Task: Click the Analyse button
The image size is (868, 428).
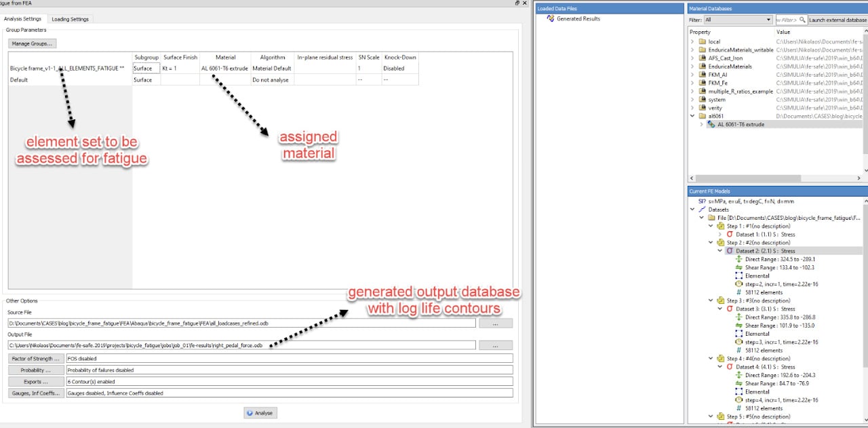Action: click(x=260, y=412)
